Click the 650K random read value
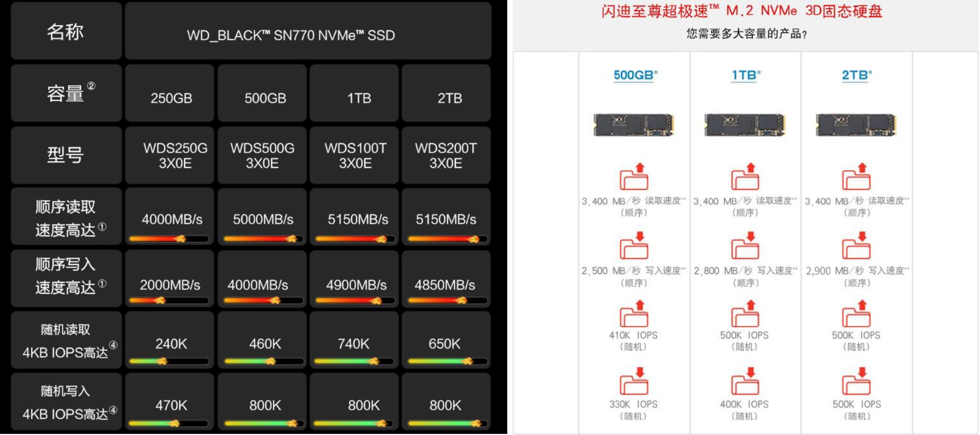This screenshot has height=435, width=980. (x=445, y=344)
